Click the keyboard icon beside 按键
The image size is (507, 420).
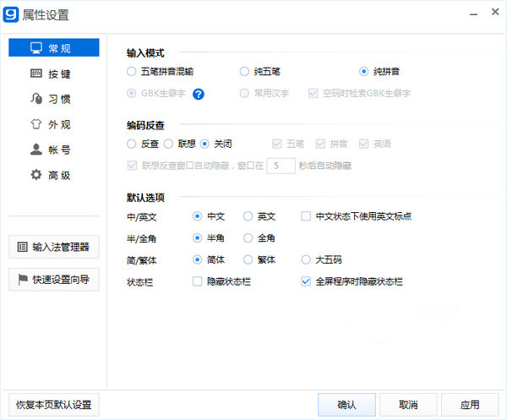click(36, 74)
